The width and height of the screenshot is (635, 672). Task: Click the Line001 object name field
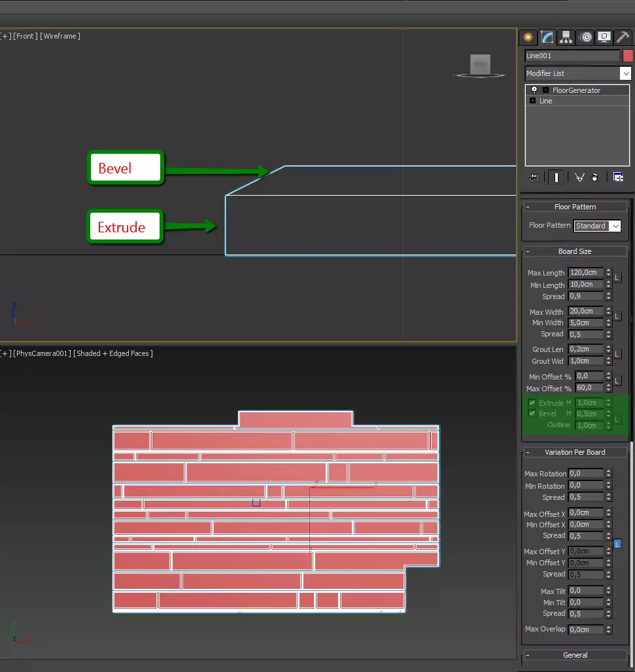[572, 56]
